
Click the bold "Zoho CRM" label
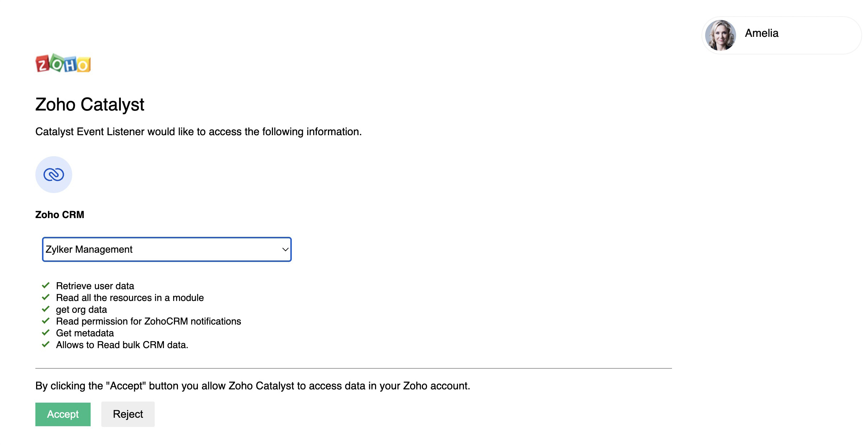pos(59,214)
